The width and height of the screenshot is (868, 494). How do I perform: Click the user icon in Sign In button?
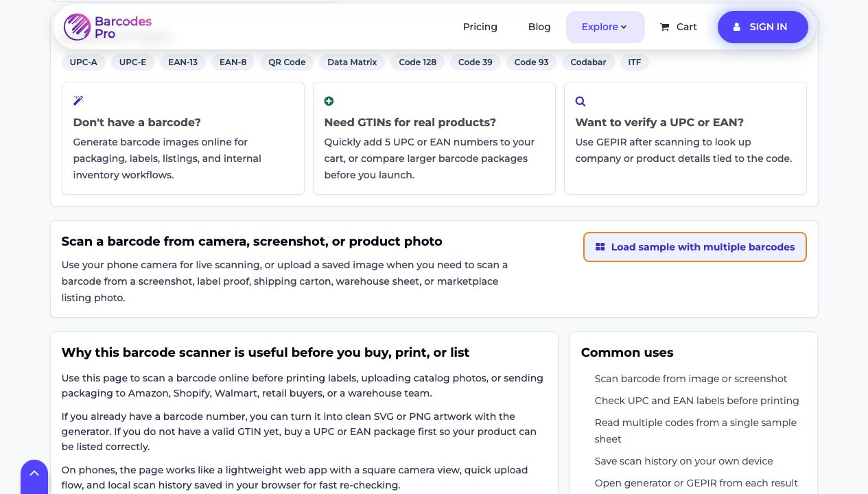pos(737,27)
